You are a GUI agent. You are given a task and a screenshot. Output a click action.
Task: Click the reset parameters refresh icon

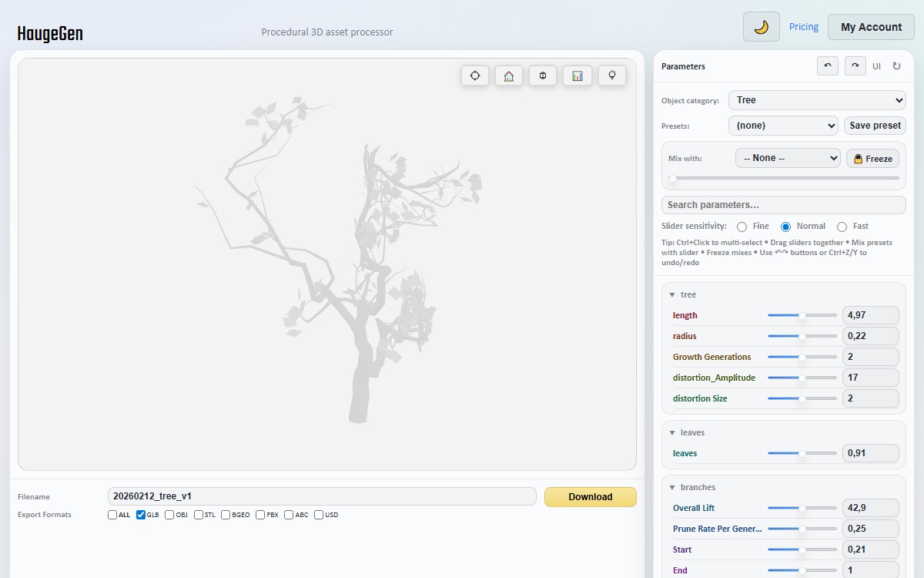pyautogui.click(x=896, y=66)
